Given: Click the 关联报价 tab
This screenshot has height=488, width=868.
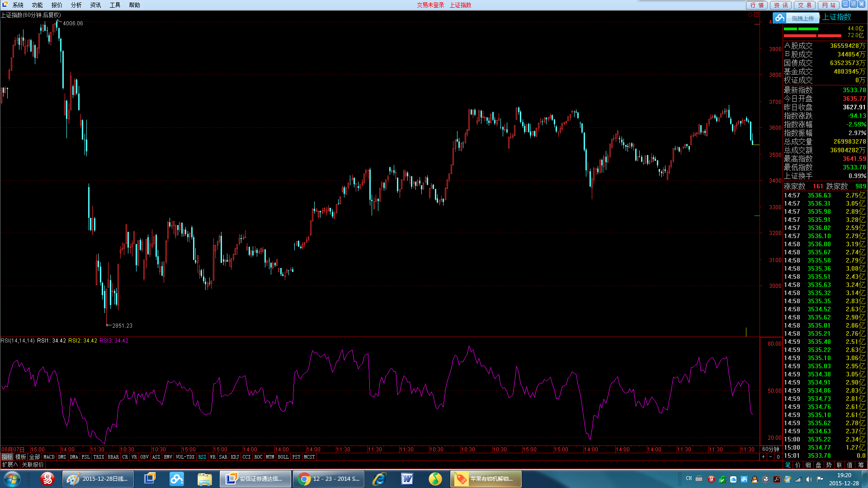Looking at the screenshot, I should click(x=33, y=465).
